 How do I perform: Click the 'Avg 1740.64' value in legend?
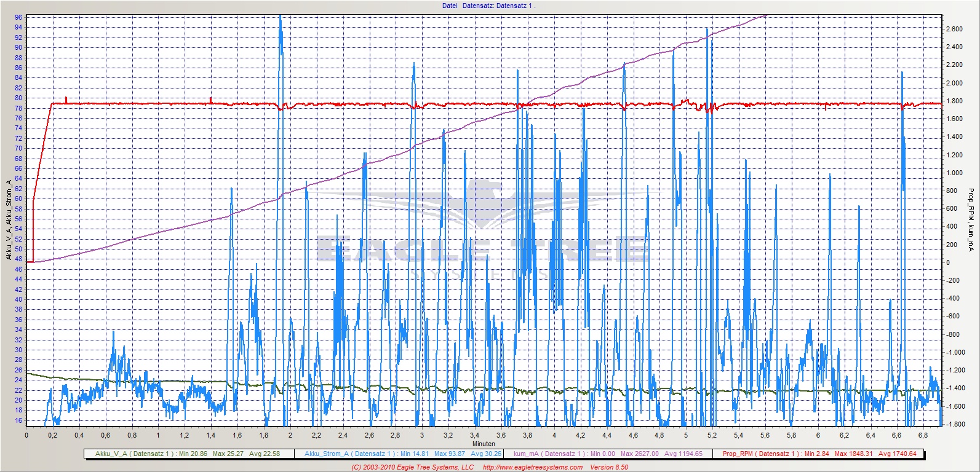pos(898,454)
